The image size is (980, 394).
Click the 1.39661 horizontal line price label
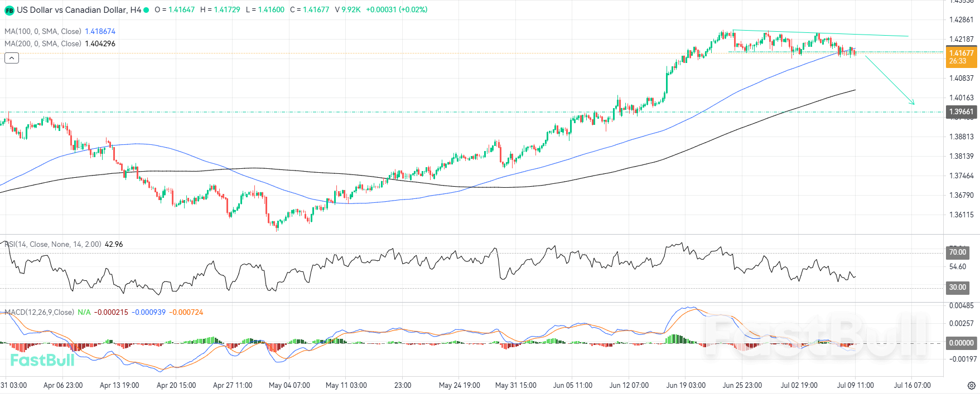(962, 111)
